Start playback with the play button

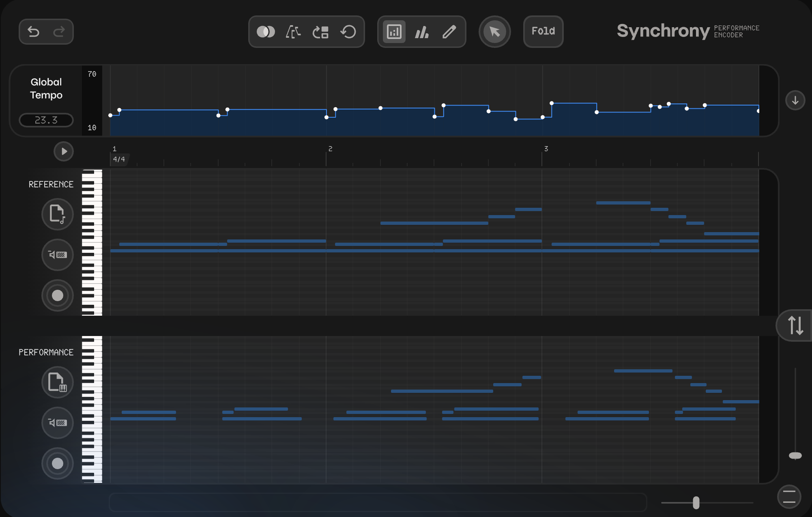pos(64,151)
